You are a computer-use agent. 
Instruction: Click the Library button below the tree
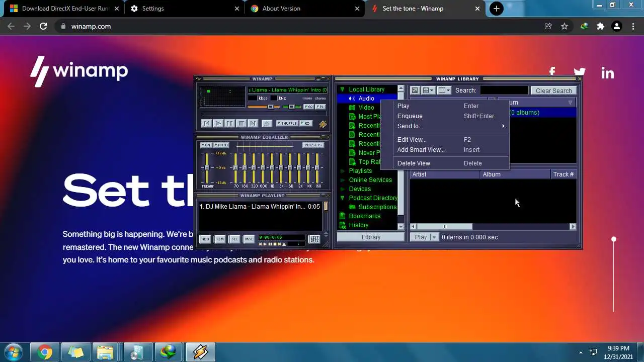(371, 237)
